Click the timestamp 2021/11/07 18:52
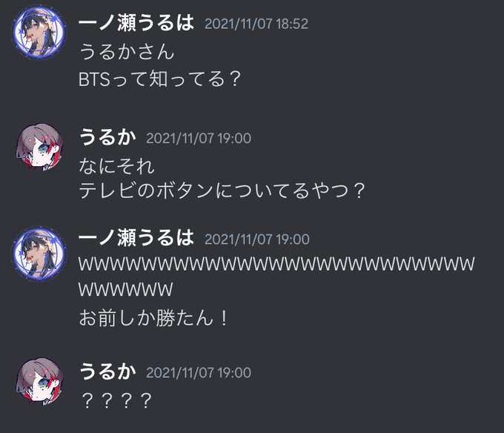 (256, 24)
